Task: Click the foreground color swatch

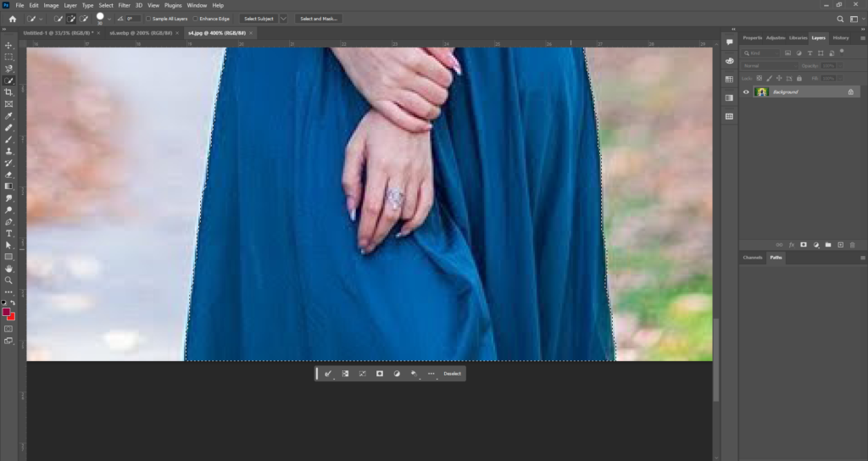Action: (x=7, y=312)
